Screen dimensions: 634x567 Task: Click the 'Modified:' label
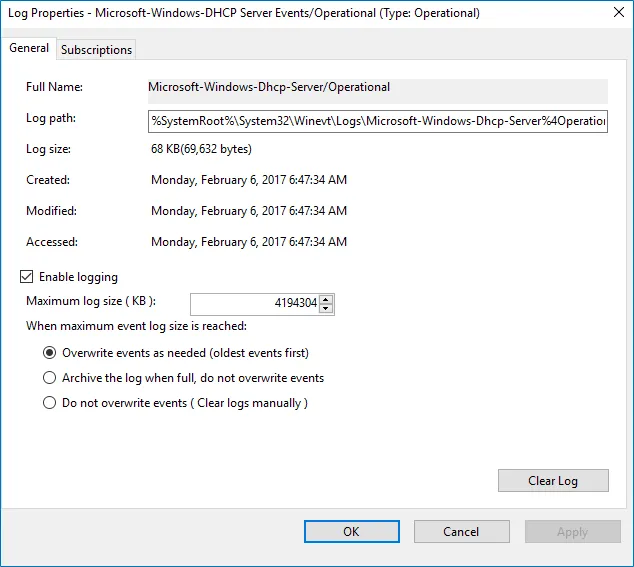(x=51, y=211)
